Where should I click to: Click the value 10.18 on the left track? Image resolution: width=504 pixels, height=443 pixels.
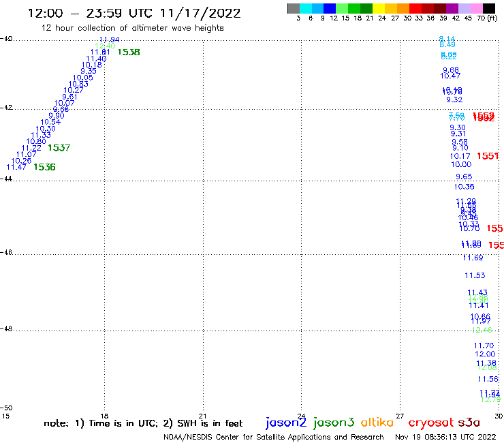[x=92, y=65]
